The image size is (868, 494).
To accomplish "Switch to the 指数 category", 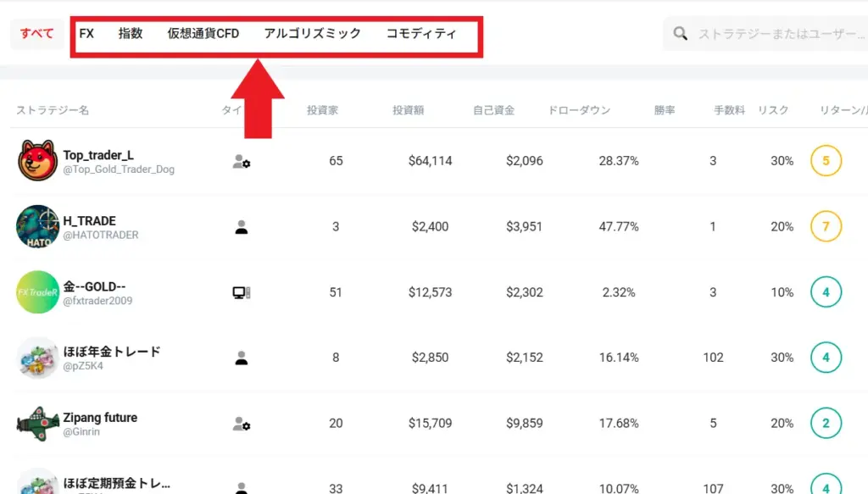I will (x=131, y=34).
